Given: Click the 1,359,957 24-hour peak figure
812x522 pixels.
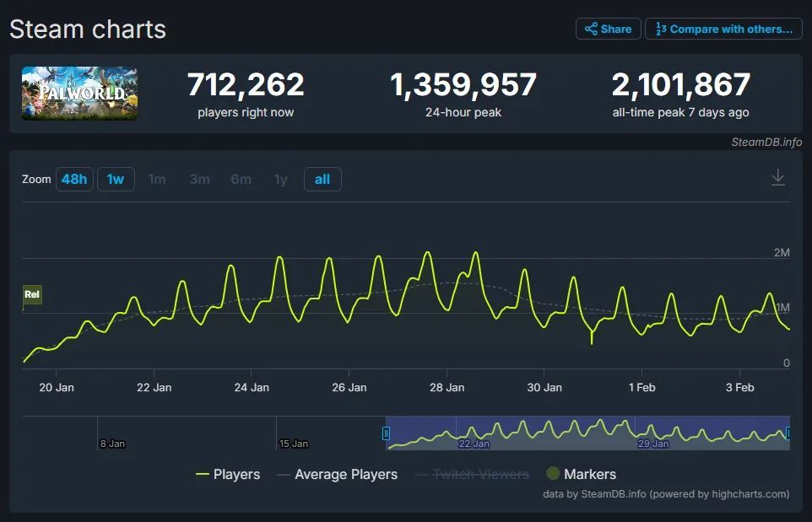Looking at the screenshot, I should click(463, 84).
